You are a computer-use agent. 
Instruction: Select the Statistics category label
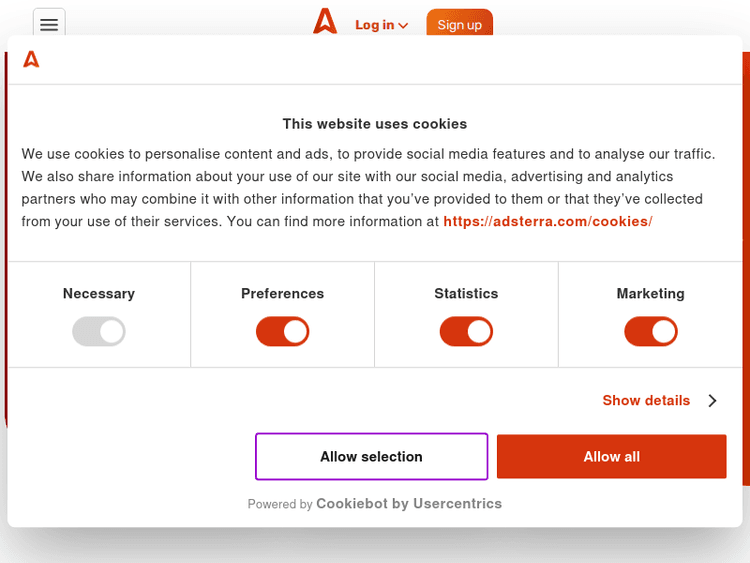point(466,294)
